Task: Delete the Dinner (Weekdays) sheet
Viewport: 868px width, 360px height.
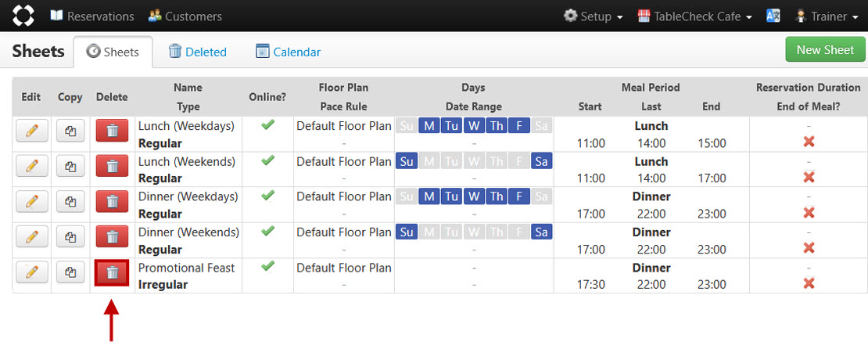Action: click(113, 202)
